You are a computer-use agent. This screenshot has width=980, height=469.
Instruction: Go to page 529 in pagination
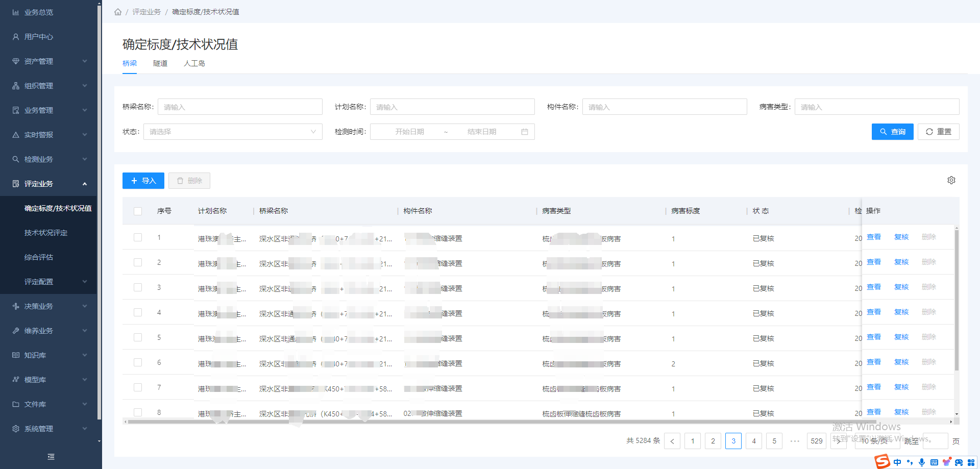coord(817,441)
